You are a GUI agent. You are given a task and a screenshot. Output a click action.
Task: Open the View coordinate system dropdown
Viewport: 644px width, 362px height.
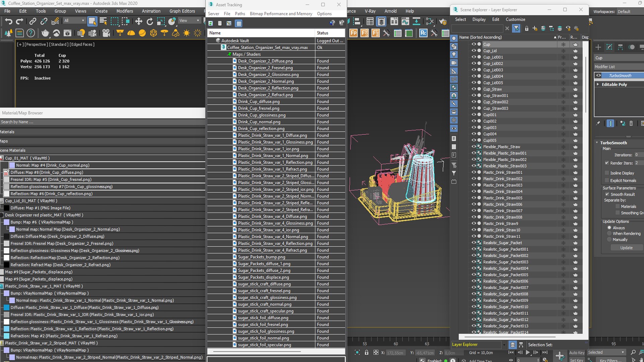pos(189,21)
